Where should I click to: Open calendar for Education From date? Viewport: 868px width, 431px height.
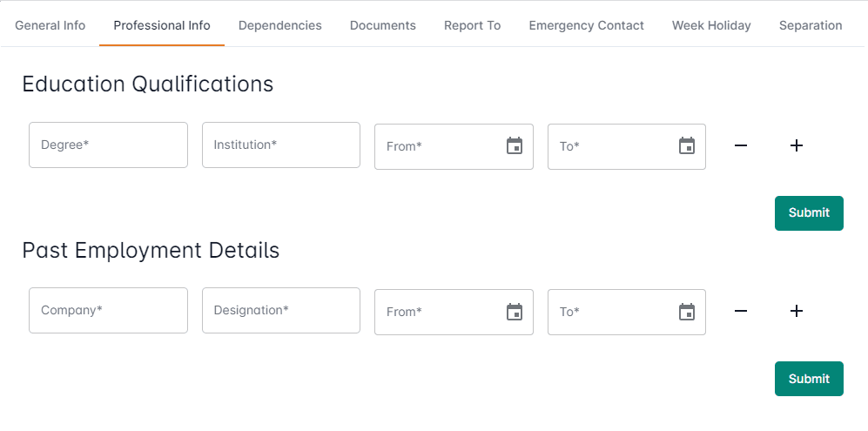pos(515,146)
